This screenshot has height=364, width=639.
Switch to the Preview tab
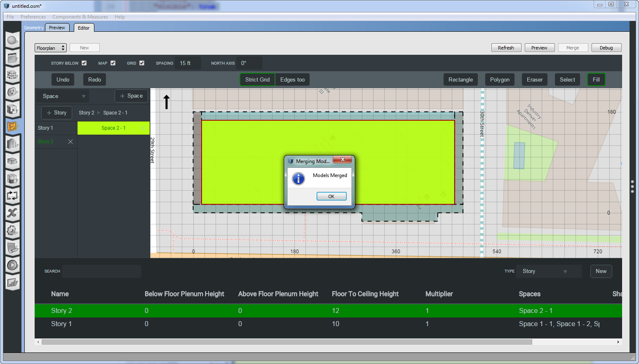coord(57,28)
